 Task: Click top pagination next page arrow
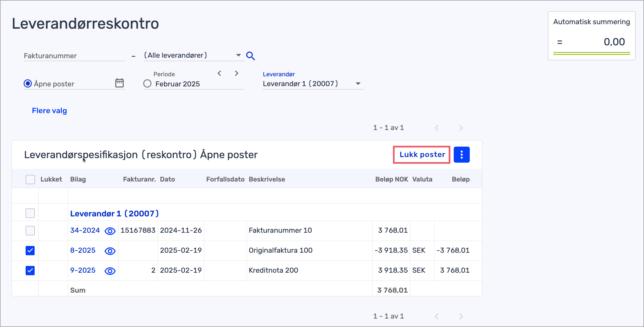(x=461, y=128)
